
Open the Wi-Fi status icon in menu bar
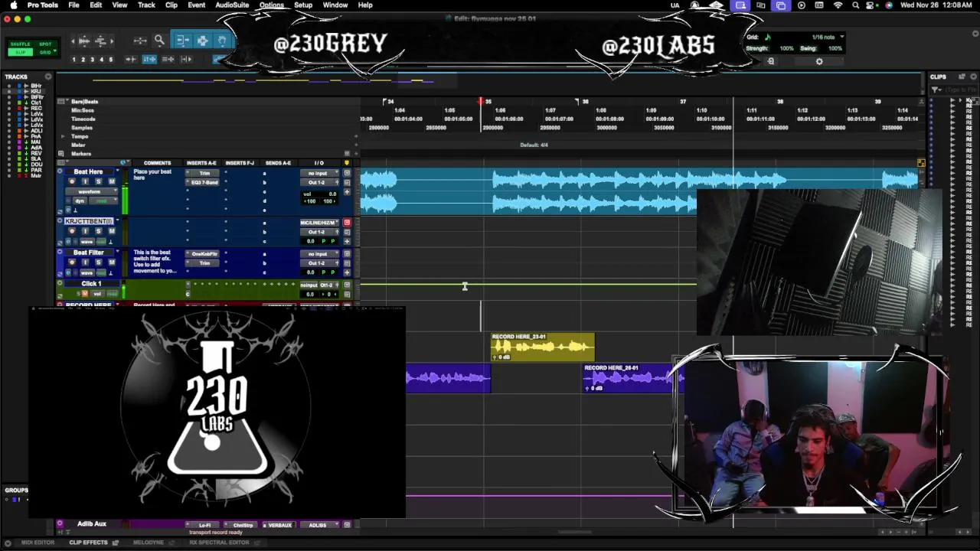[x=838, y=5]
